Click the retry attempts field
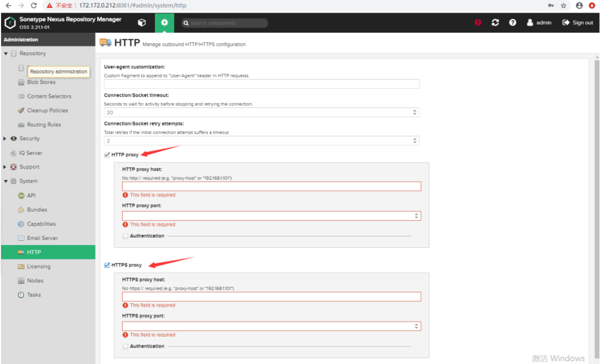The image size is (600, 364). (x=262, y=141)
